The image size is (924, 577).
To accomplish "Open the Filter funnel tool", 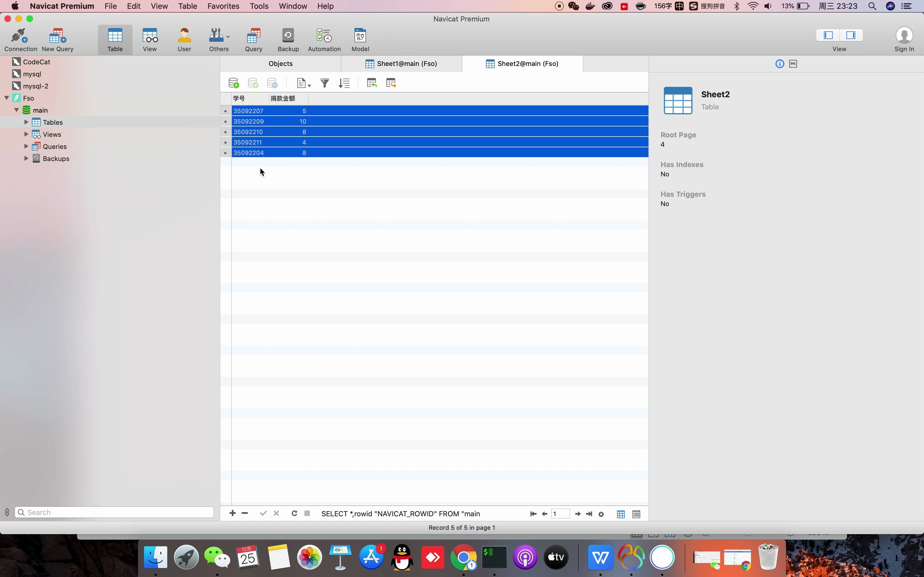I will pyautogui.click(x=324, y=83).
